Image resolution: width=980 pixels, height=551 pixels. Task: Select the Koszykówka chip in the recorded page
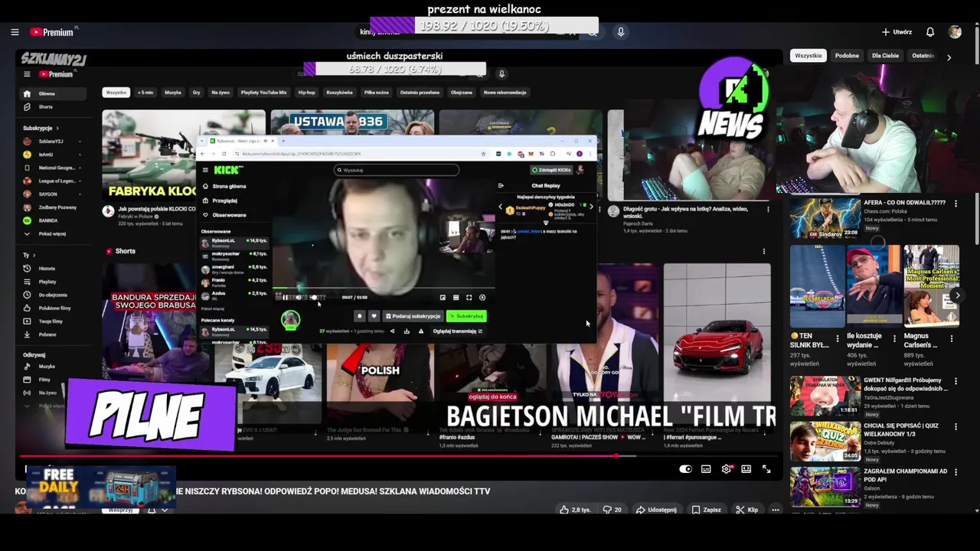pos(339,93)
